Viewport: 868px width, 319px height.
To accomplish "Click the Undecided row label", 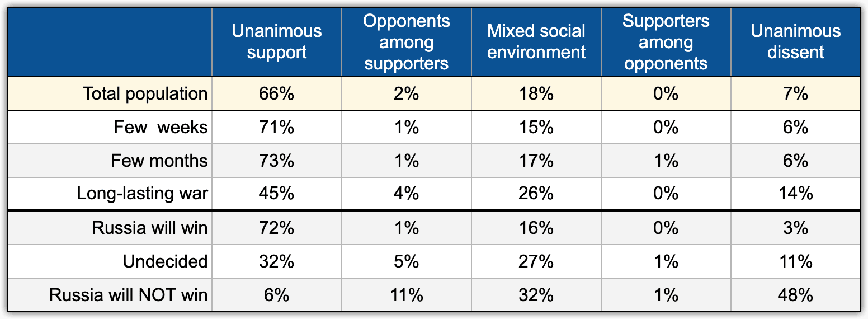I will [x=166, y=261].
